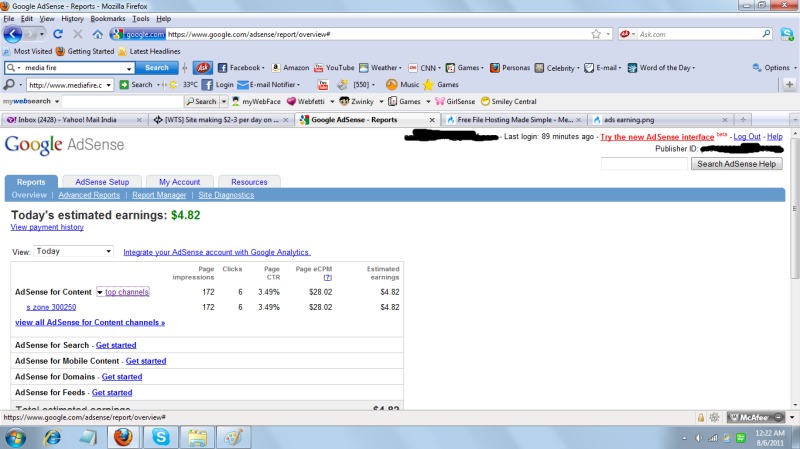Open myWebFace in mywebsearch toolbar

tap(256, 102)
